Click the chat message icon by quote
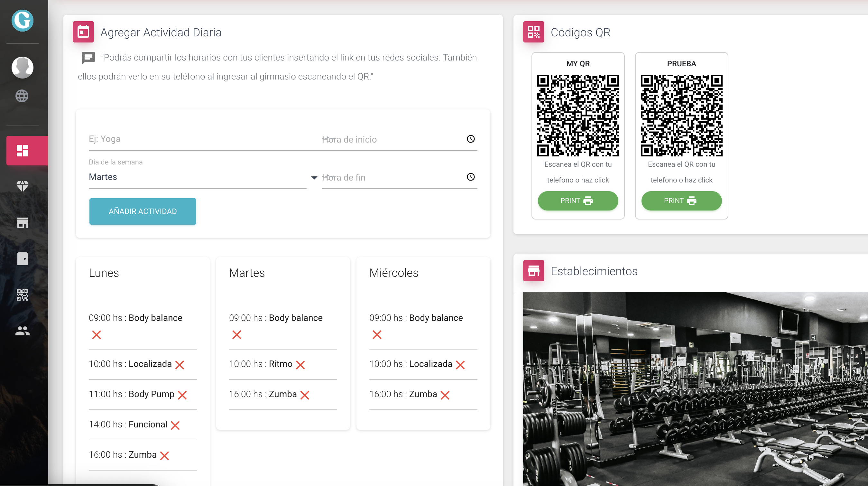The width and height of the screenshot is (868, 486). point(88,58)
